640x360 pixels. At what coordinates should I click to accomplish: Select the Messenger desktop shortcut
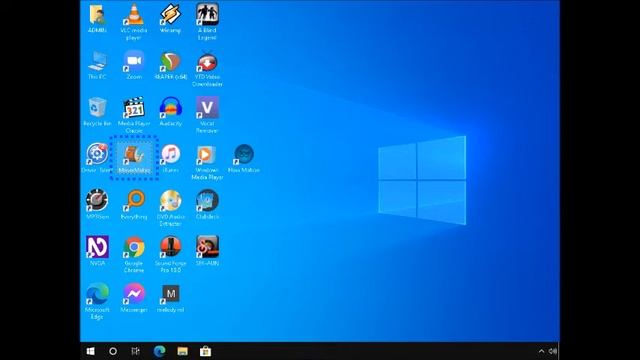pos(134,294)
